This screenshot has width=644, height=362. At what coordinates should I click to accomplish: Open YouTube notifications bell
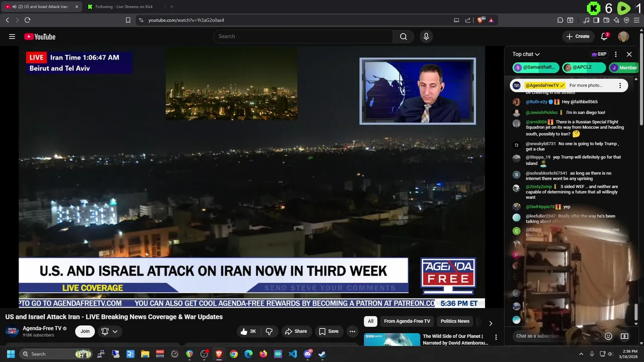[x=605, y=36]
